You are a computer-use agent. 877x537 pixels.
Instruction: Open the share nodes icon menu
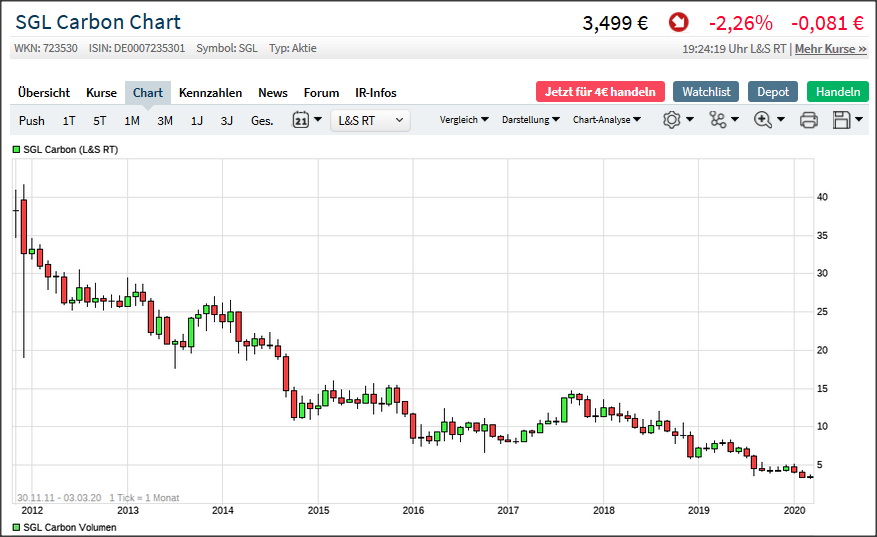tap(718, 120)
